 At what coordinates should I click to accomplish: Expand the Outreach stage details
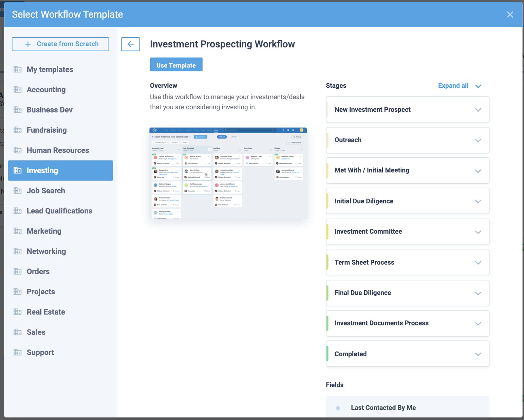pyautogui.click(x=478, y=140)
